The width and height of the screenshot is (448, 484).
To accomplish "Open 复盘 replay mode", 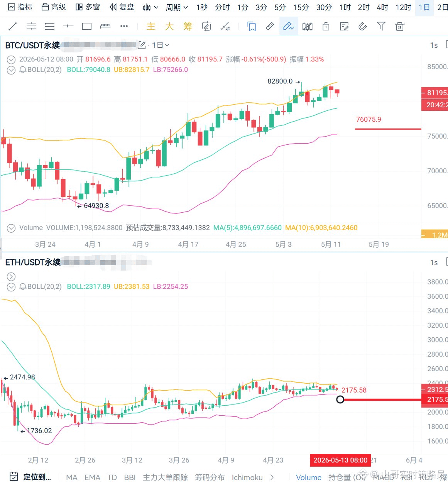I will (x=122, y=7).
